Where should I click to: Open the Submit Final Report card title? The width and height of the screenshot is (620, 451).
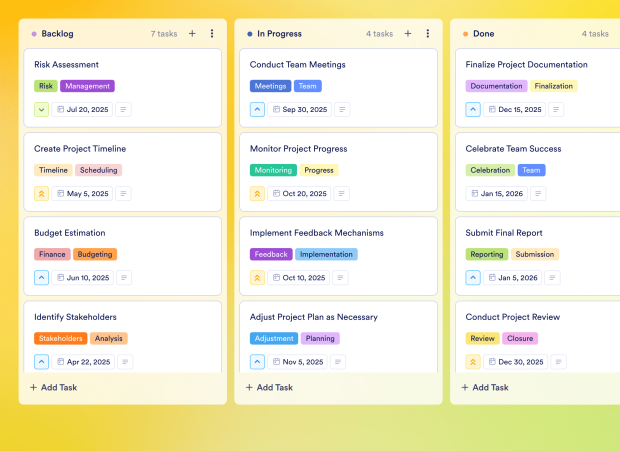pyautogui.click(x=504, y=233)
